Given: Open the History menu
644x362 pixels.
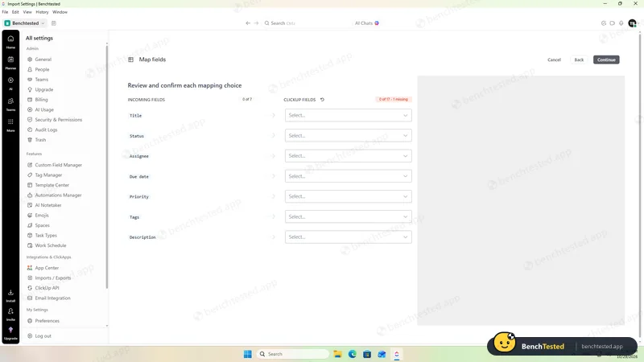Looking at the screenshot, I should point(42,12).
